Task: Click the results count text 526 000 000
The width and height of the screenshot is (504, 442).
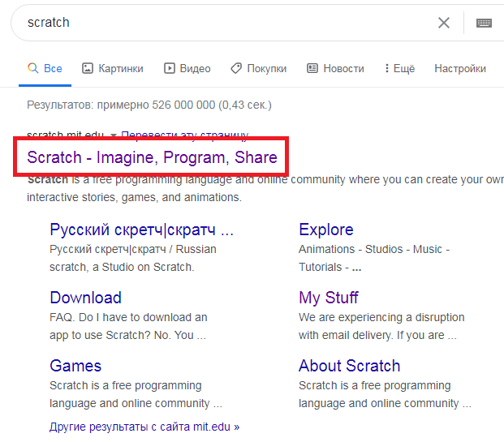Action: pos(183,105)
